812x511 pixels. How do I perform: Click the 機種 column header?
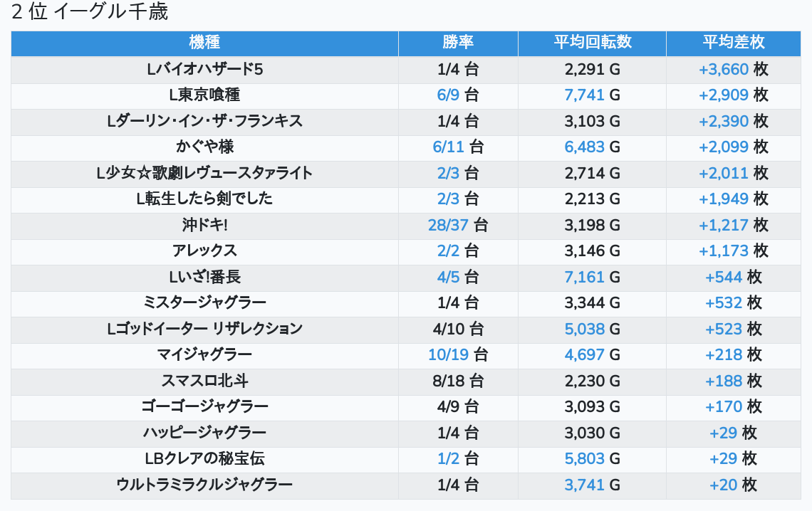click(204, 43)
